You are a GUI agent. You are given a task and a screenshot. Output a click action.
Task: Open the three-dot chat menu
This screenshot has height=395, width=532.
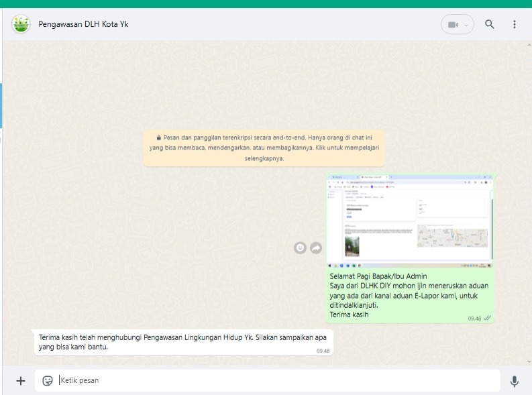click(515, 24)
